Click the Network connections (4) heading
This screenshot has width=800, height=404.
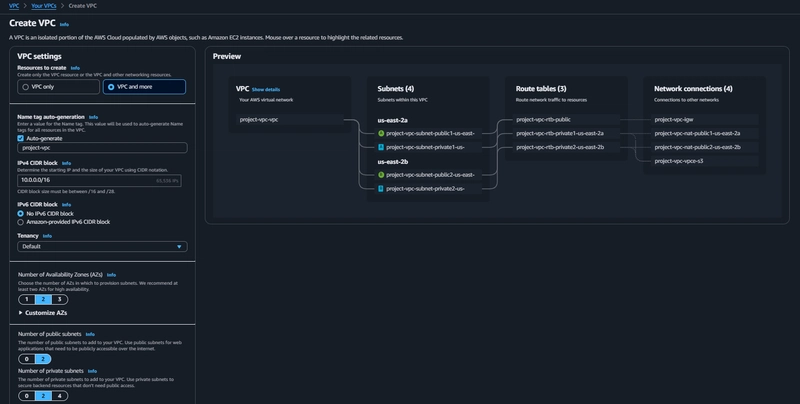(x=693, y=89)
